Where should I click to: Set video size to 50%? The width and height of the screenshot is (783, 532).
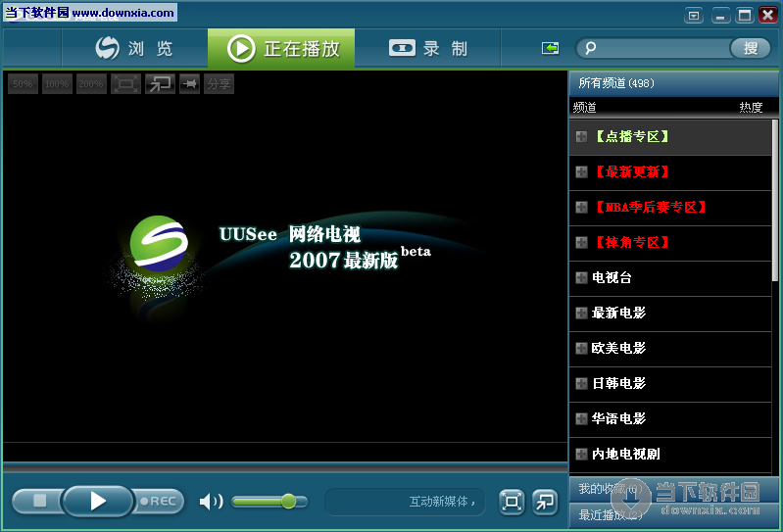pyautogui.click(x=23, y=84)
